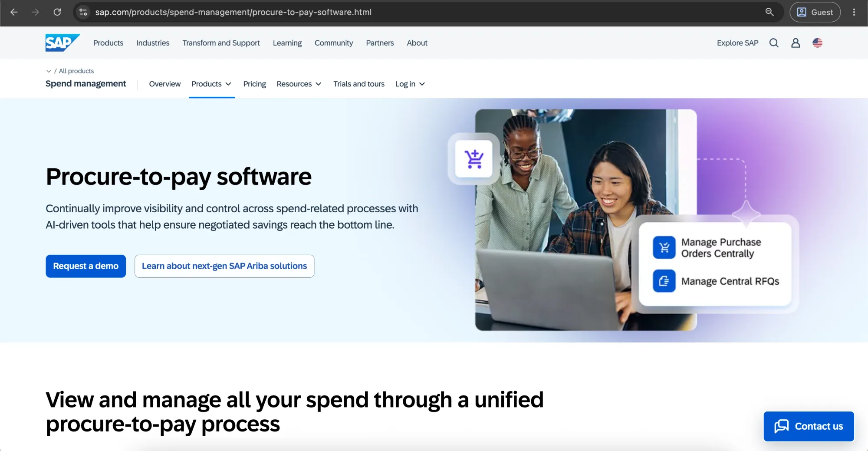
Task: Click Learn about next-gen SAP Ariba solutions
Action: point(224,266)
